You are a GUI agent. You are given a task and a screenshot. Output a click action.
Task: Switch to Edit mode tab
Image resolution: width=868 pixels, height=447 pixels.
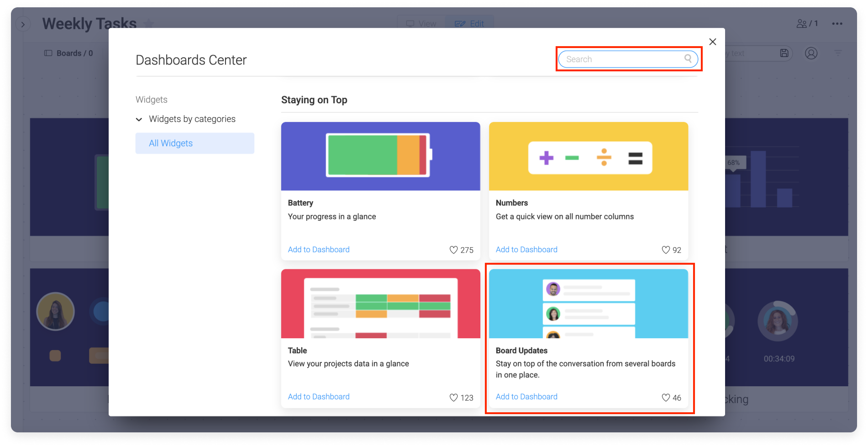click(x=469, y=23)
